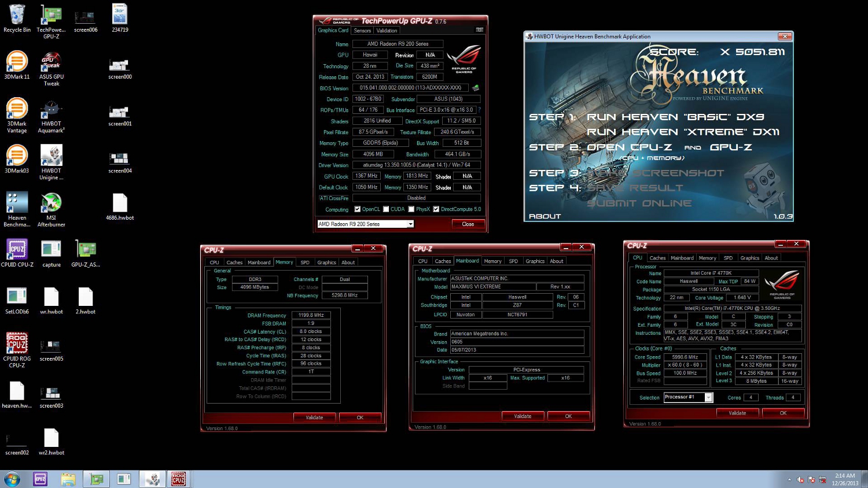The image size is (868, 488).
Task: Select the 4686.hwbot file on desktop
Action: click(x=120, y=206)
